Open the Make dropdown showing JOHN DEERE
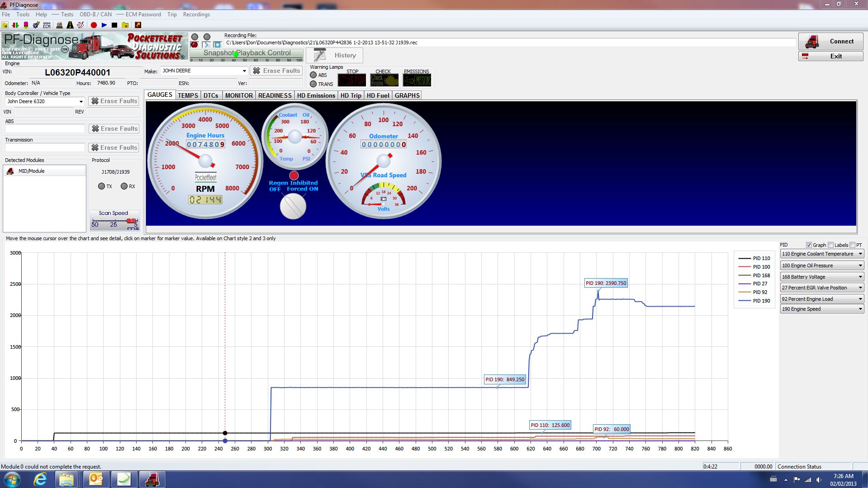The height and width of the screenshot is (488, 868). [204, 71]
